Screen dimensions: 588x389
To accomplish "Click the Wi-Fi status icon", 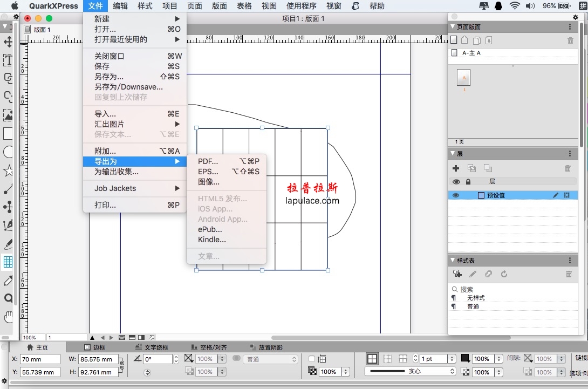I will [x=515, y=5].
